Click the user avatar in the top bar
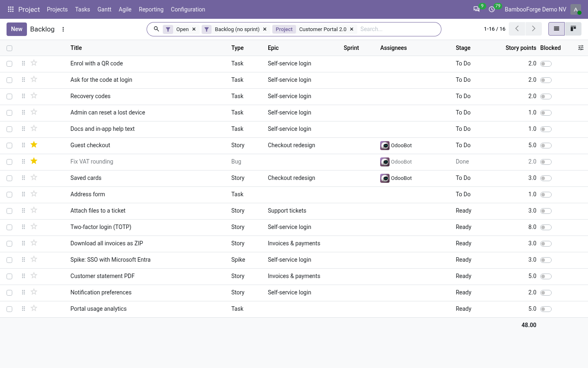 pos(576,9)
